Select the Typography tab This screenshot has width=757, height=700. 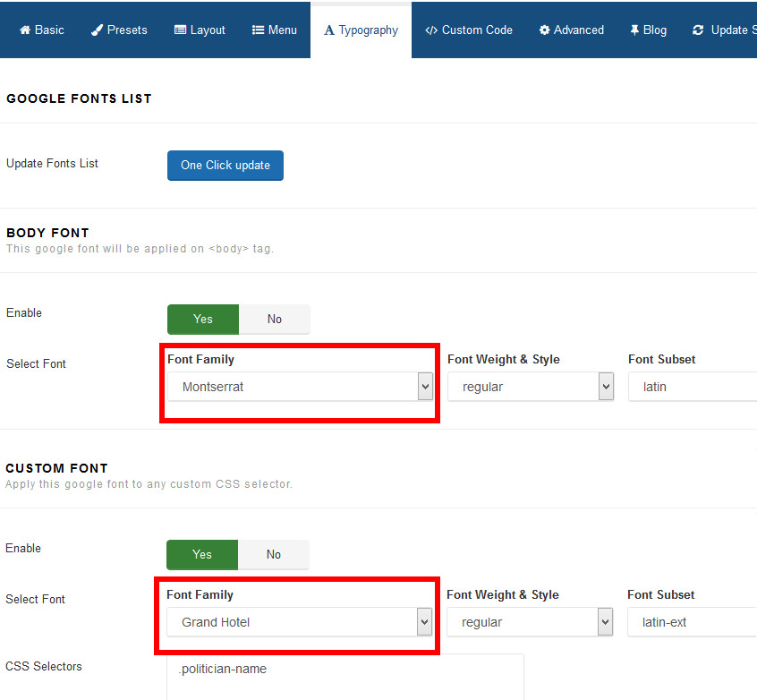tap(361, 30)
